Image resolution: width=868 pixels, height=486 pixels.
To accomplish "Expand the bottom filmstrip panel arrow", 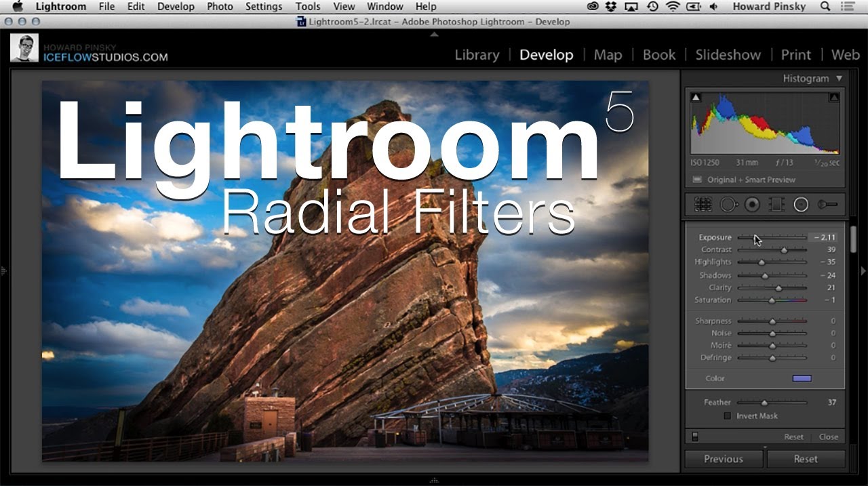I will coord(434,480).
